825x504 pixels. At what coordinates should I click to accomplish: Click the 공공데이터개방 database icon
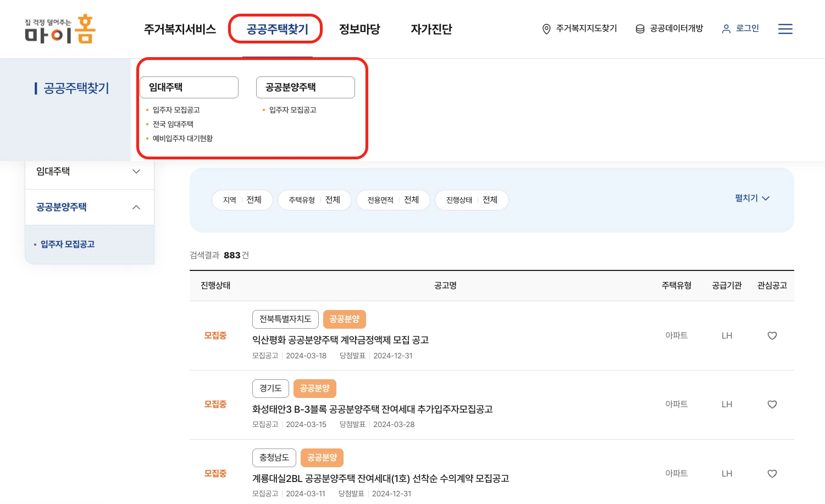point(640,29)
